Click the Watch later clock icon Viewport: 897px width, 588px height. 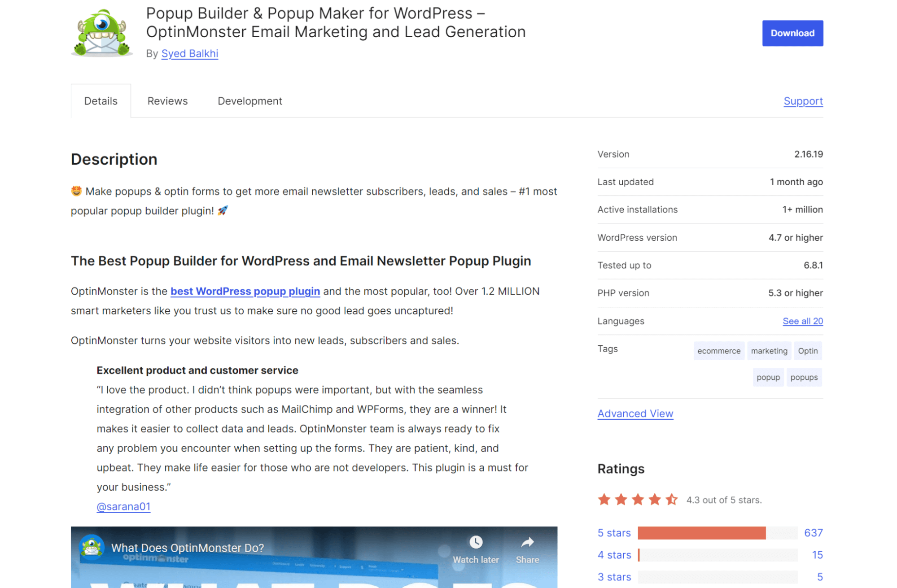476,542
